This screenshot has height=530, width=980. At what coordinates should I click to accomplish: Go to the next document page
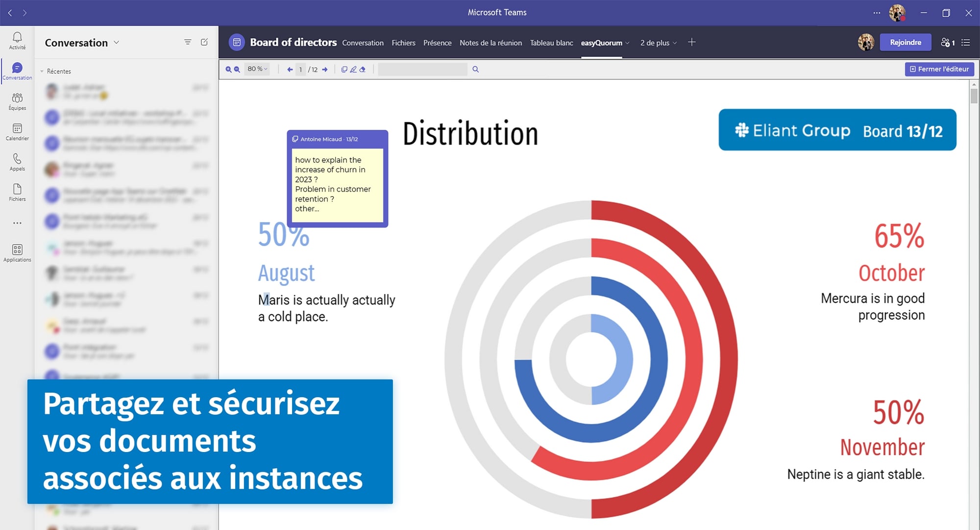325,70
